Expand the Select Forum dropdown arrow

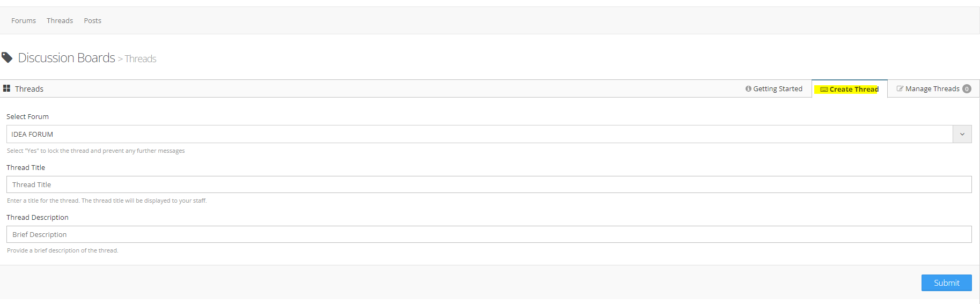[x=962, y=134]
